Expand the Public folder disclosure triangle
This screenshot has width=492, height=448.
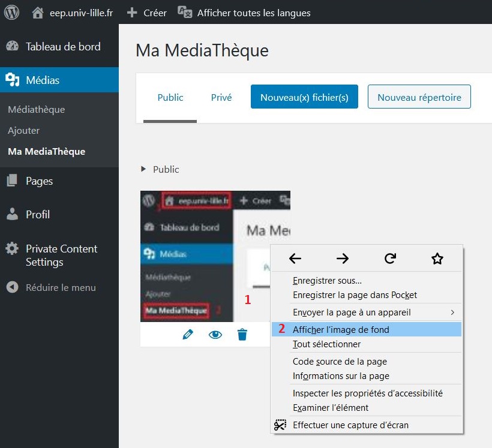coord(143,169)
